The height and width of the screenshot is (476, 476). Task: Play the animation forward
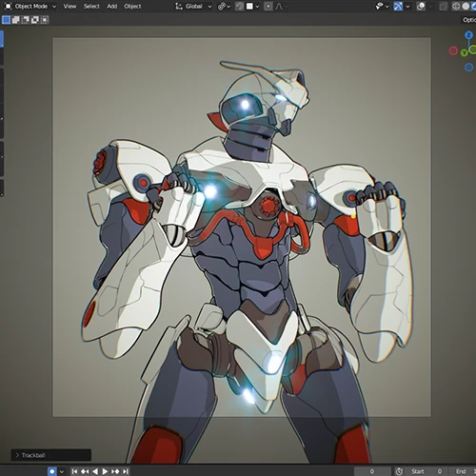(105, 471)
